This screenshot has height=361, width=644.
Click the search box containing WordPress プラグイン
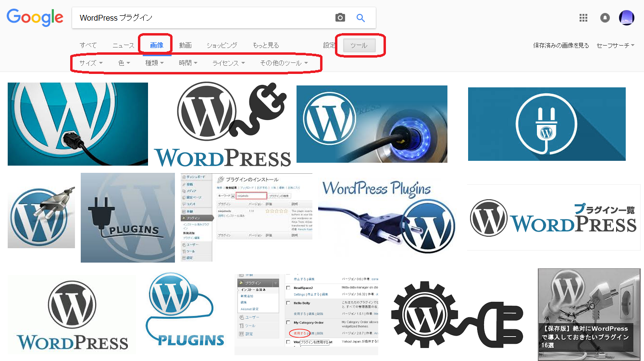[x=224, y=18]
